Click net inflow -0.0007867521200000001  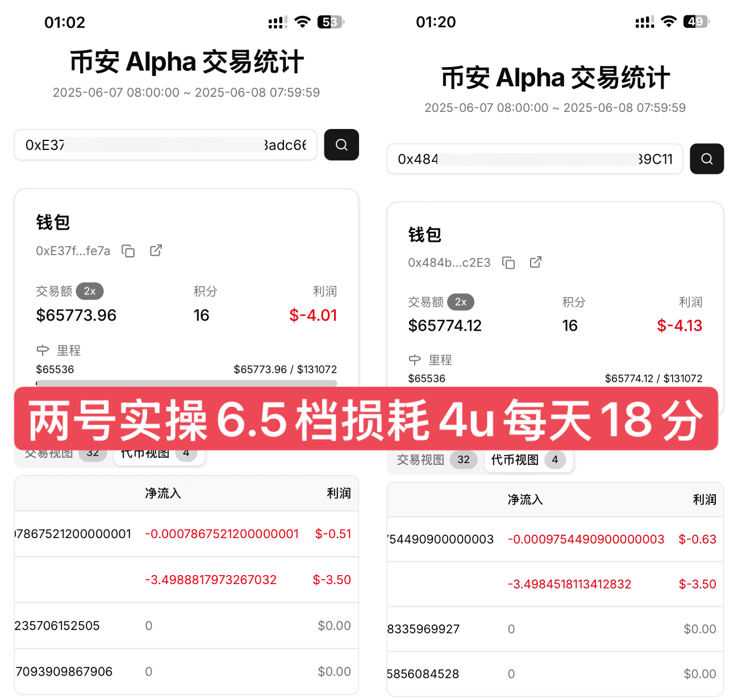(222, 534)
